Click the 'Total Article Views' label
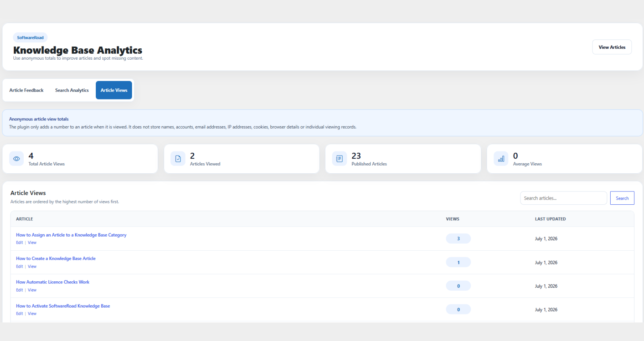This screenshot has width=644, height=341. pyautogui.click(x=47, y=164)
